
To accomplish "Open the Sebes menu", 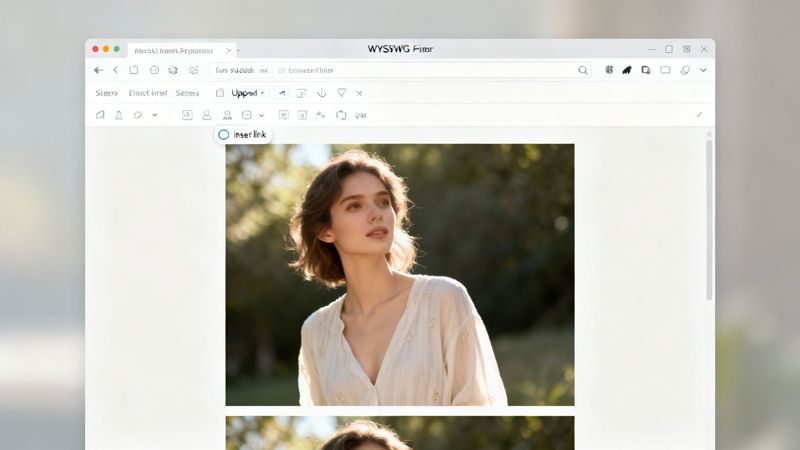I will 187,93.
